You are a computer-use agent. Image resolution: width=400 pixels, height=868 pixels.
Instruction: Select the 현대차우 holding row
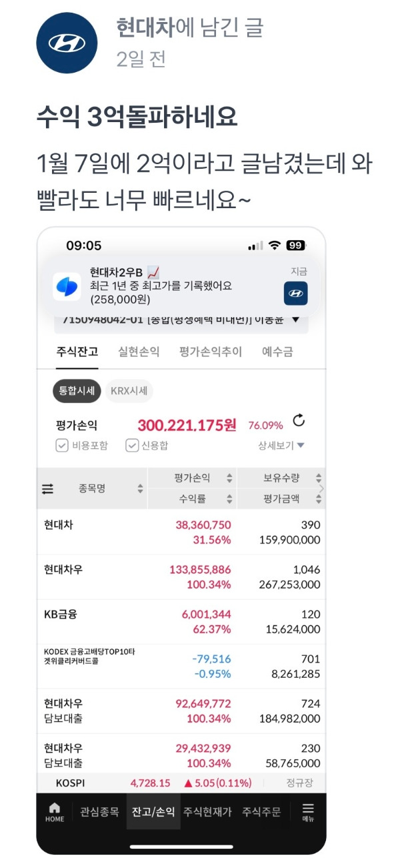181,577
